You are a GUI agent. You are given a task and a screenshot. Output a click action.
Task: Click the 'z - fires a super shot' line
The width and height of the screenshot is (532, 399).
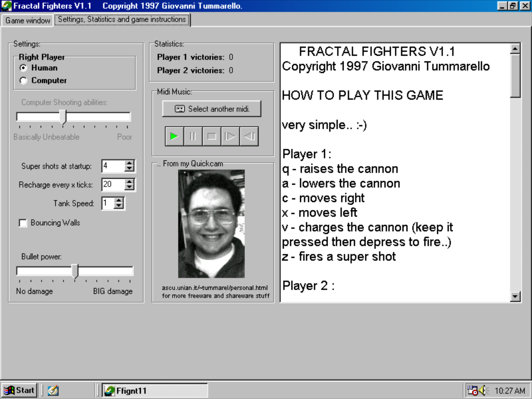click(339, 256)
